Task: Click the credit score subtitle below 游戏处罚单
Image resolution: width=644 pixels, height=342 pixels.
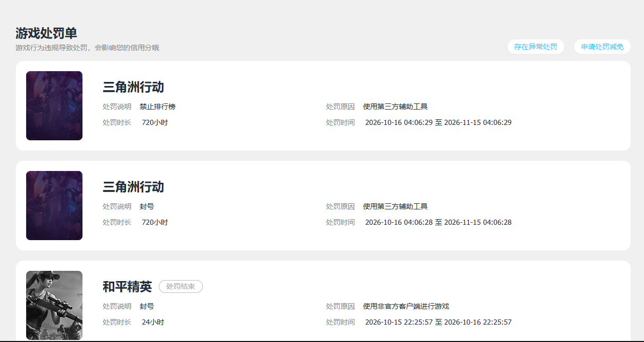Action: (x=87, y=48)
